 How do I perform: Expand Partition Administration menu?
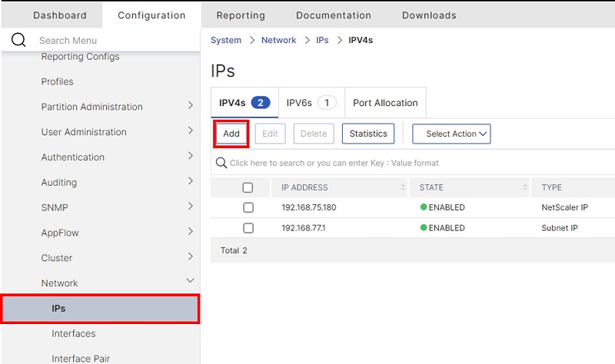click(190, 107)
